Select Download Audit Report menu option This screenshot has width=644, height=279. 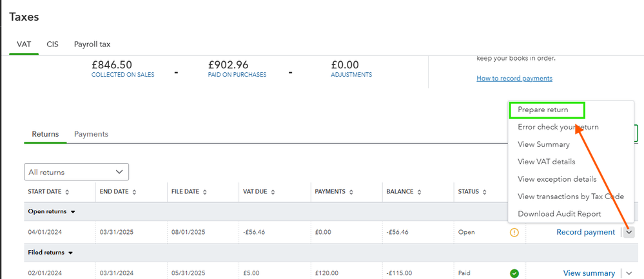559,214
